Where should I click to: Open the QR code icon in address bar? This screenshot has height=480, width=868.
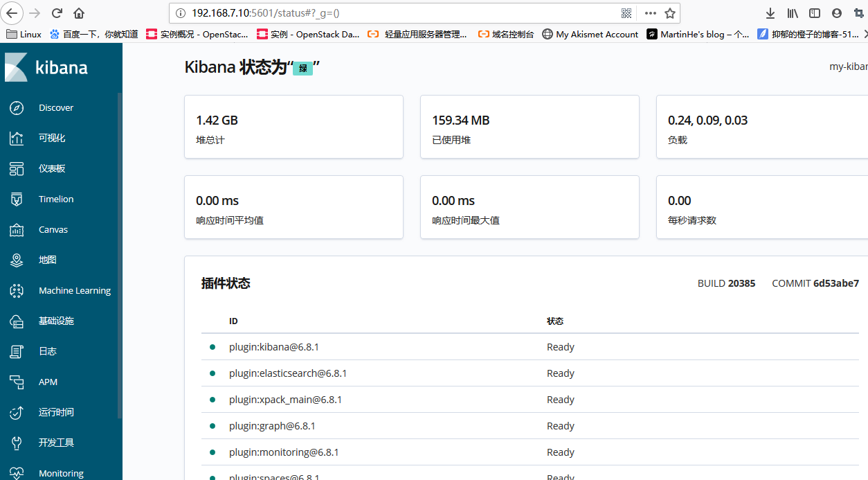pyautogui.click(x=626, y=13)
